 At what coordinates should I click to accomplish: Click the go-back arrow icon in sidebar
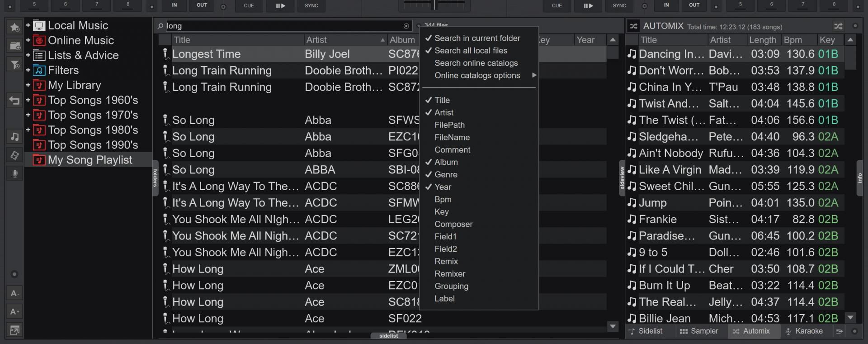click(x=14, y=100)
